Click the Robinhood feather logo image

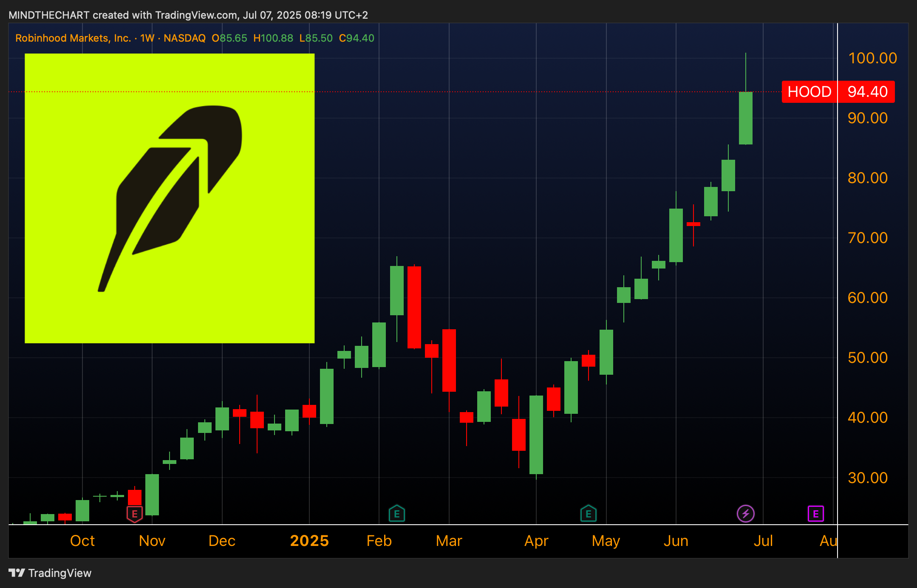pos(170,198)
